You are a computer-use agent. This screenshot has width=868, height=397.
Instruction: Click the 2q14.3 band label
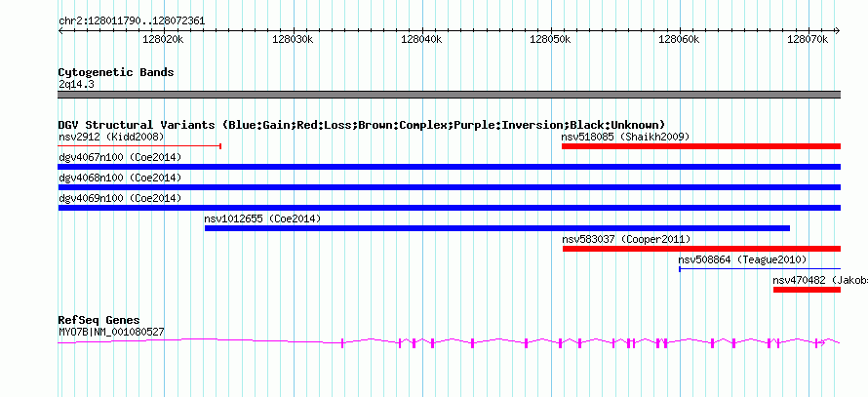pos(76,84)
